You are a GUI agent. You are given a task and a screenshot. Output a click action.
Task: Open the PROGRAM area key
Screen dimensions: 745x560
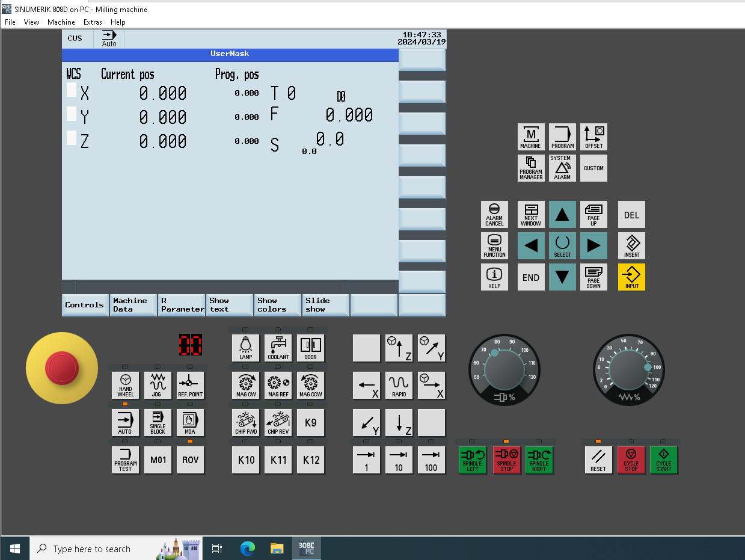[x=562, y=137]
